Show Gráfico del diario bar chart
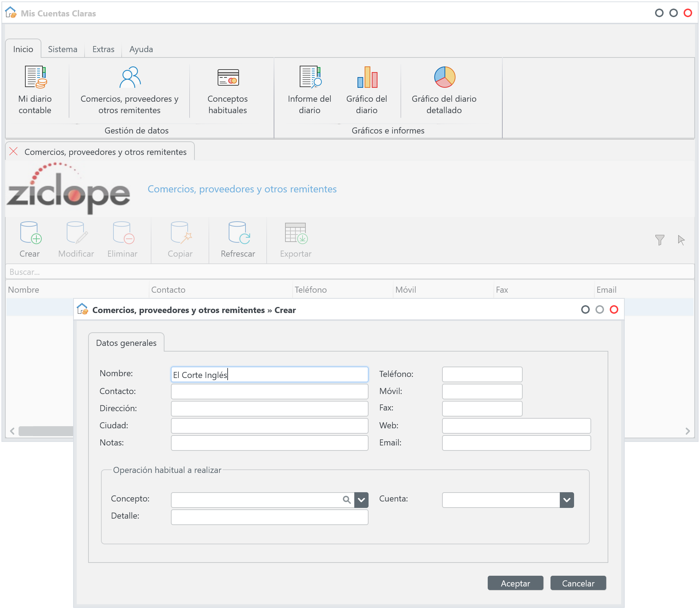The width and height of the screenshot is (700, 610). click(367, 77)
